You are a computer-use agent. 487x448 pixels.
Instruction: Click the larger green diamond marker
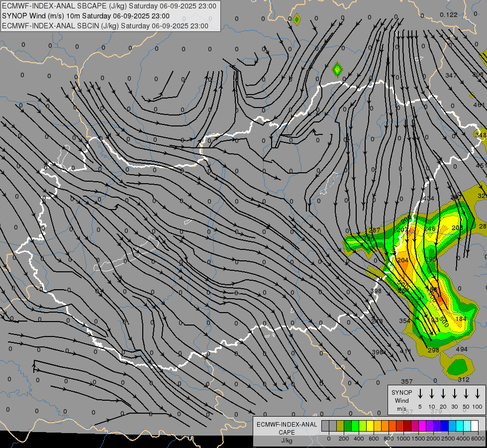point(337,69)
